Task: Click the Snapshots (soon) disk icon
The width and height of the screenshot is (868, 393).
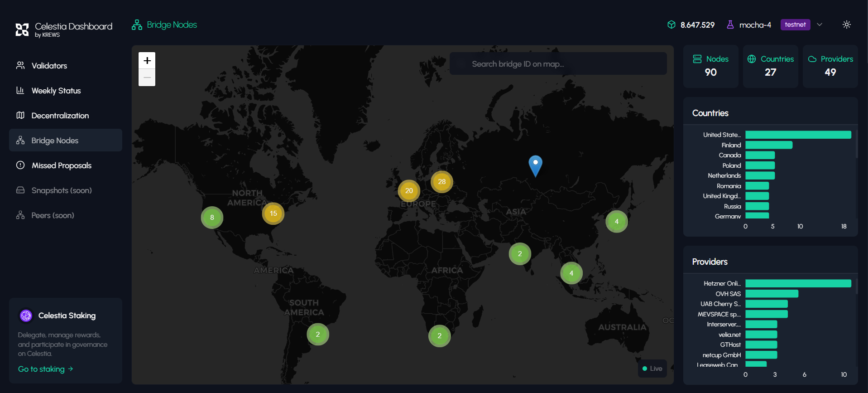Action: pyautogui.click(x=20, y=190)
